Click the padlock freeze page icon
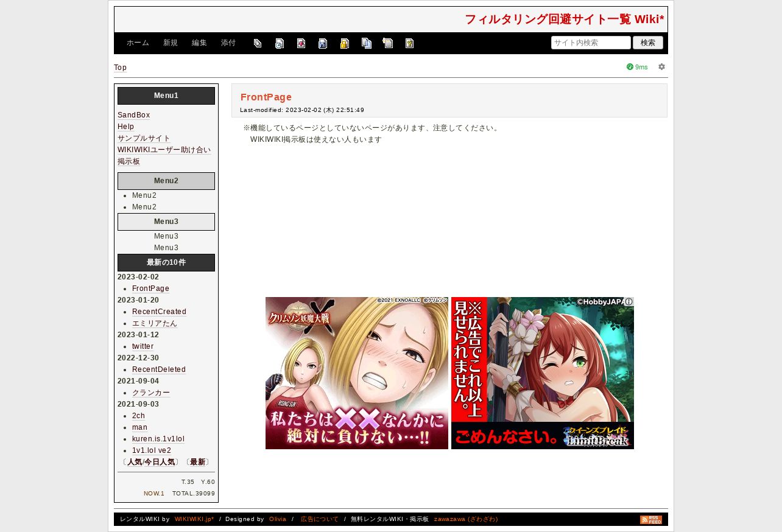This screenshot has height=532, width=782. (x=345, y=43)
